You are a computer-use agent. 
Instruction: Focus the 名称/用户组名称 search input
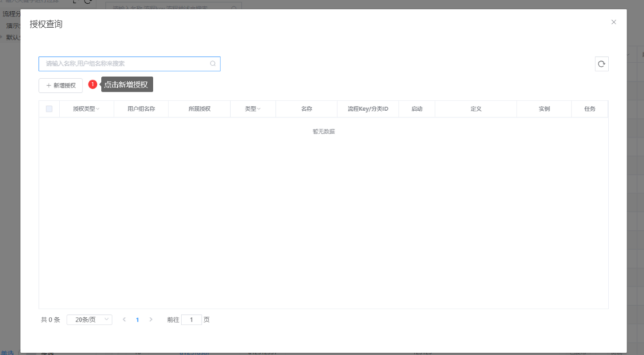tap(130, 64)
